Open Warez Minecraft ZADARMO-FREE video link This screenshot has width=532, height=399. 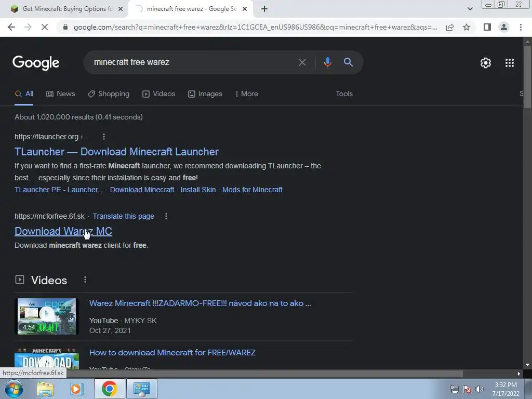coord(200,303)
